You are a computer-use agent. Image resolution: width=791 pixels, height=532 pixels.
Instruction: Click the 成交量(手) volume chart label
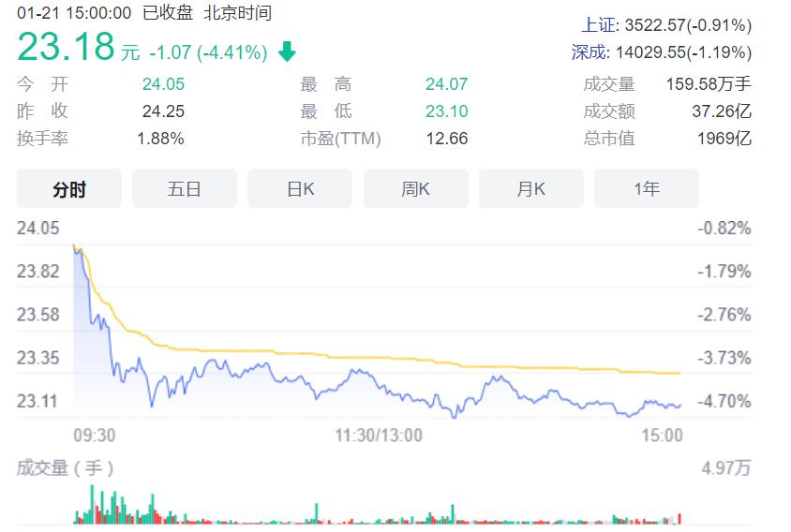66,467
